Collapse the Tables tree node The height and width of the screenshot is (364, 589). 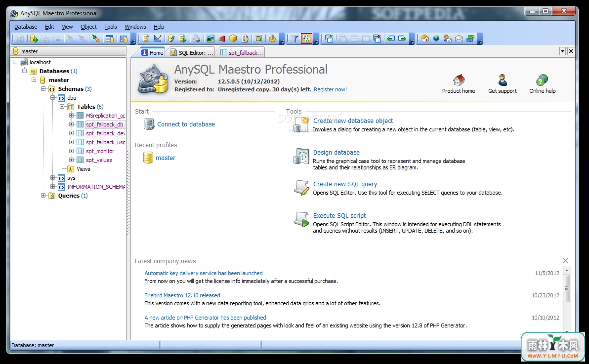(62, 106)
